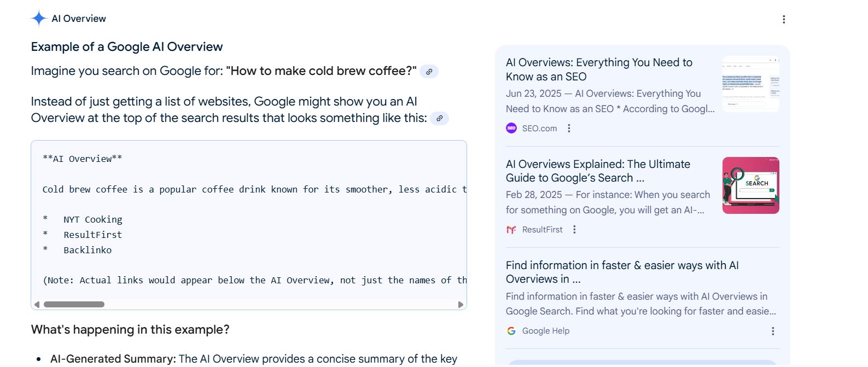Viewport: 868px width, 367px height.
Task: Click the '(Note: Actual links would appear' line
Action: coord(254,280)
